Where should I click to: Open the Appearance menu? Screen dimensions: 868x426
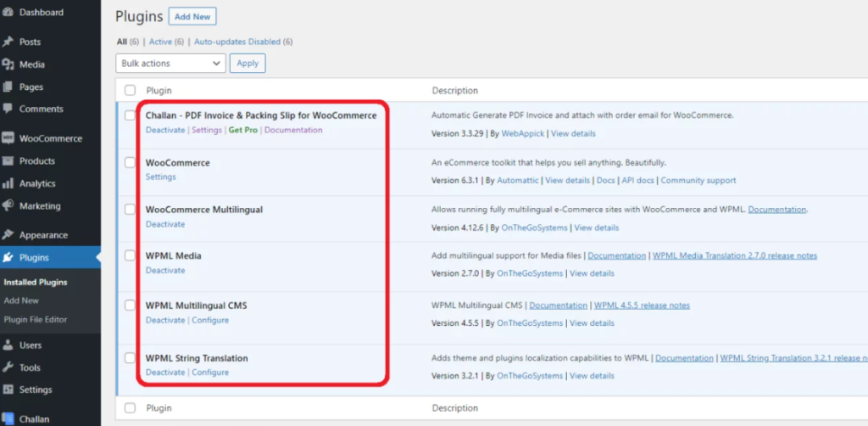(x=44, y=235)
